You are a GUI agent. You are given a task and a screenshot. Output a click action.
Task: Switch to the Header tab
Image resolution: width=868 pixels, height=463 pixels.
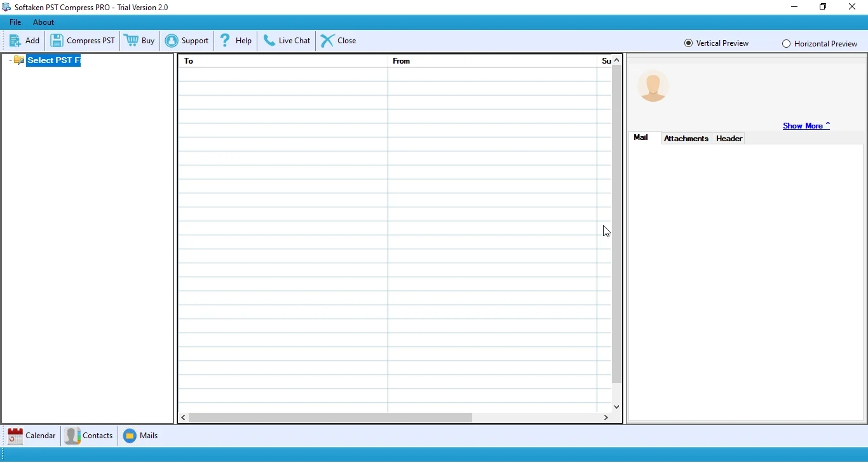point(729,138)
